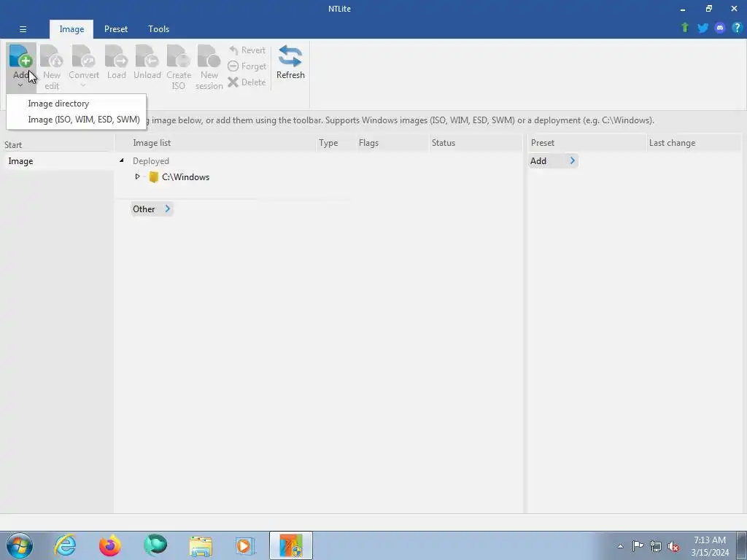This screenshot has height=560, width=747.
Task: Click the NTLite taskbar icon
Action: [291, 545]
